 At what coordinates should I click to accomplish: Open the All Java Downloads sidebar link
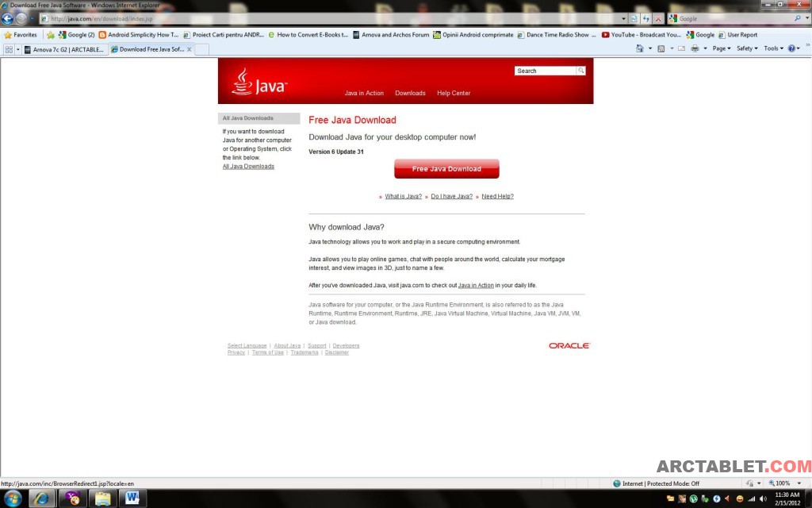click(248, 167)
